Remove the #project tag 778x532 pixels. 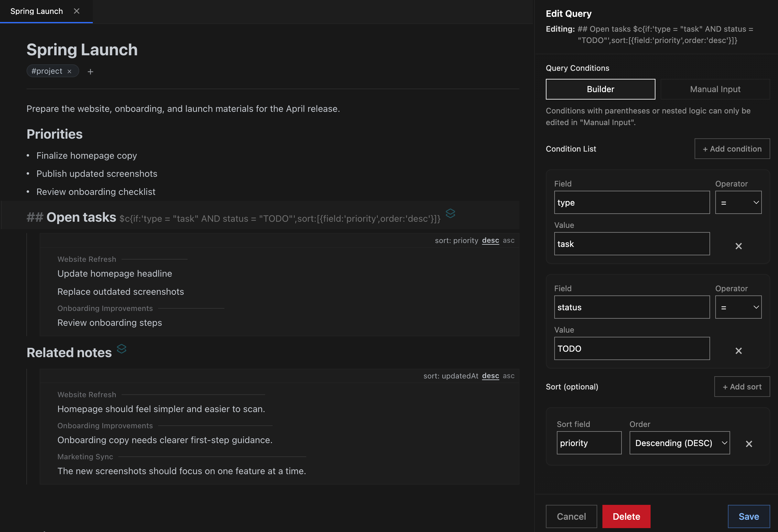point(70,71)
